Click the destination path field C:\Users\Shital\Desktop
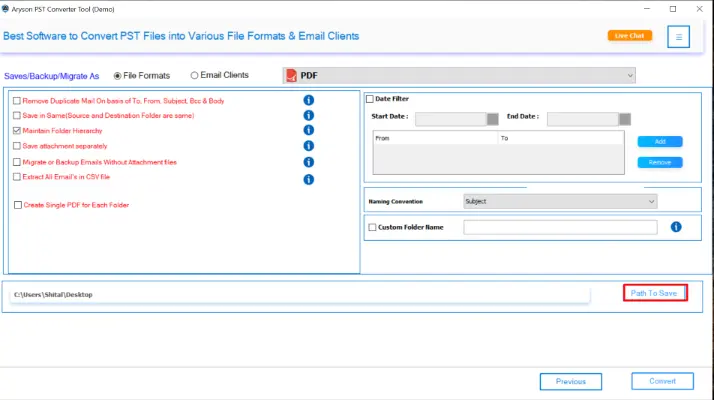714x400 pixels. pyautogui.click(x=300, y=295)
